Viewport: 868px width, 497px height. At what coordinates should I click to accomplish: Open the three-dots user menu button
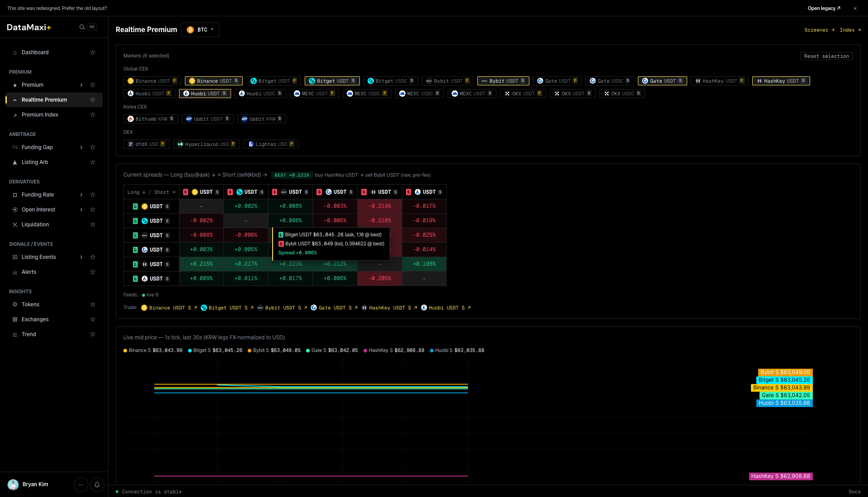click(x=81, y=485)
